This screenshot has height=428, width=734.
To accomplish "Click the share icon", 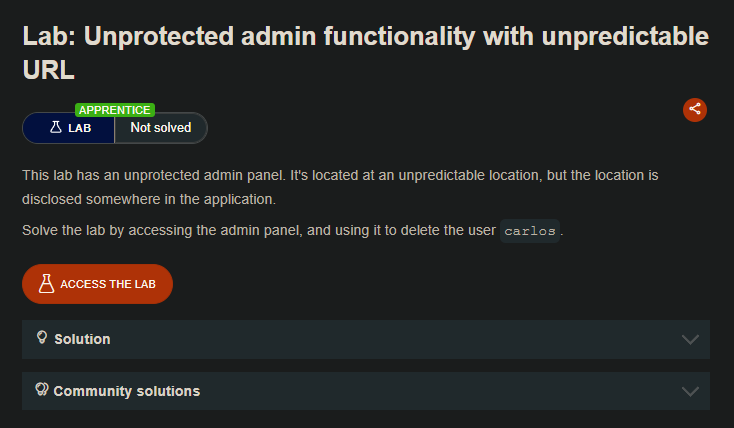I will click(695, 110).
